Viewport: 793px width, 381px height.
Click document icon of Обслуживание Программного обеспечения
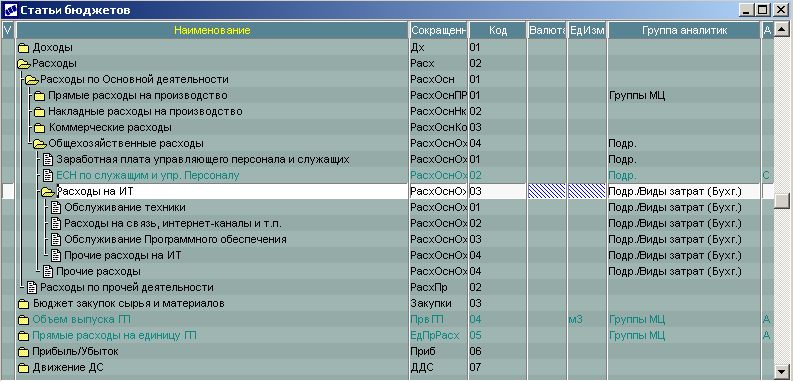coord(56,239)
